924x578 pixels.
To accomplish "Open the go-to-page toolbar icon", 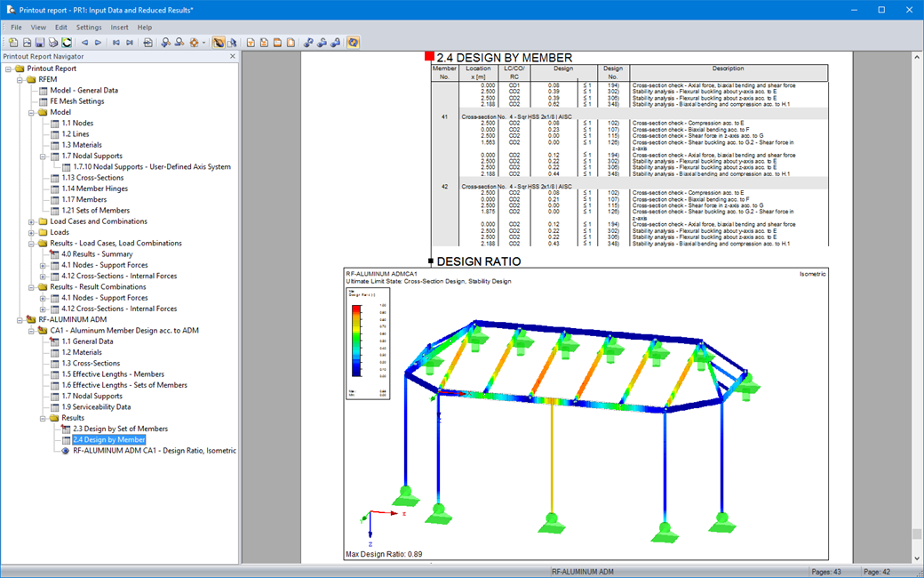I will click(x=147, y=43).
